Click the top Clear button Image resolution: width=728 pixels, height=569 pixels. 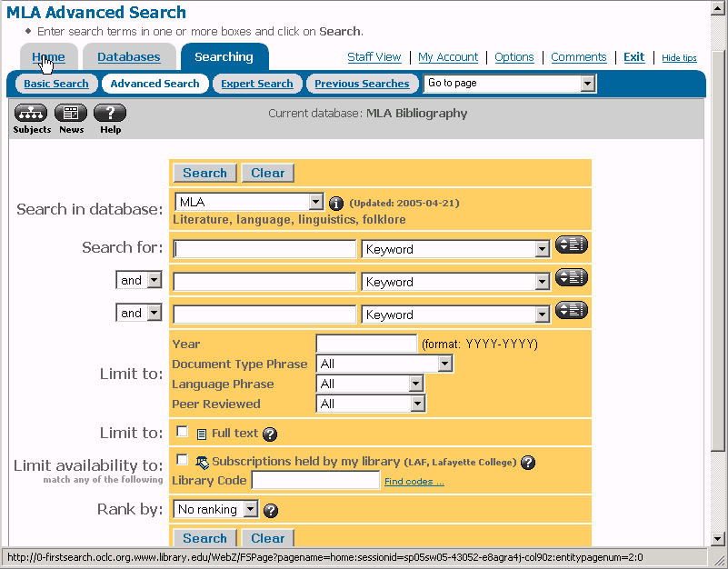click(267, 173)
